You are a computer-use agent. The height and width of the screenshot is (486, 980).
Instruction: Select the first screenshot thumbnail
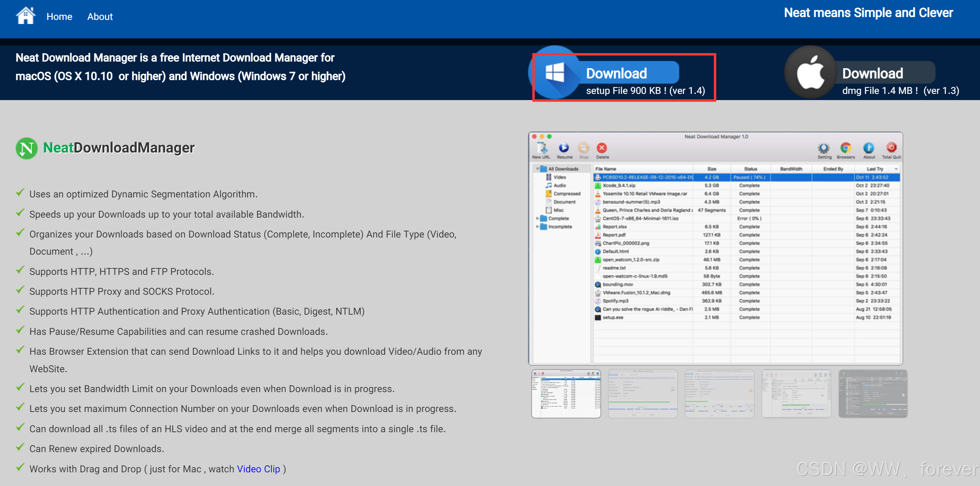pyautogui.click(x=566, y=393)
